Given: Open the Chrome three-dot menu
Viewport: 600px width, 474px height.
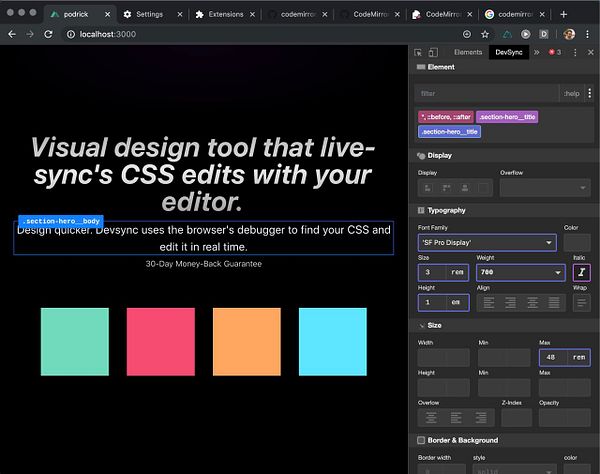Looking at the screenshot, I should 587,34.
